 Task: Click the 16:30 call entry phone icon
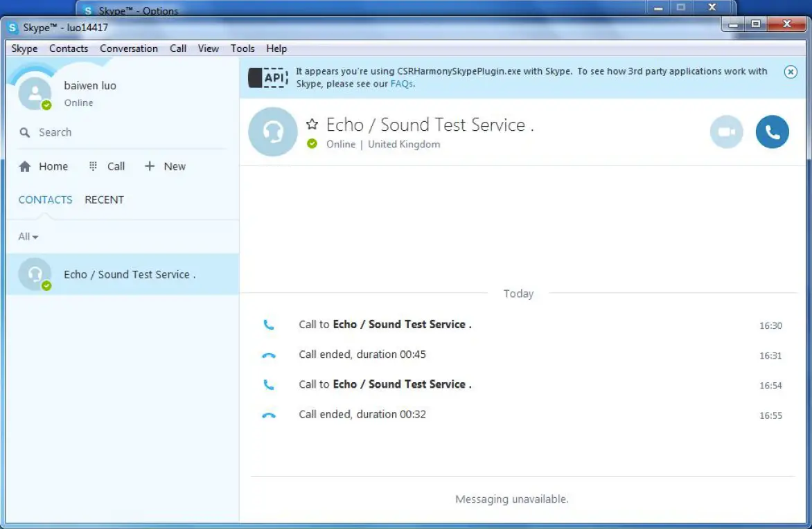coord(269,325)
